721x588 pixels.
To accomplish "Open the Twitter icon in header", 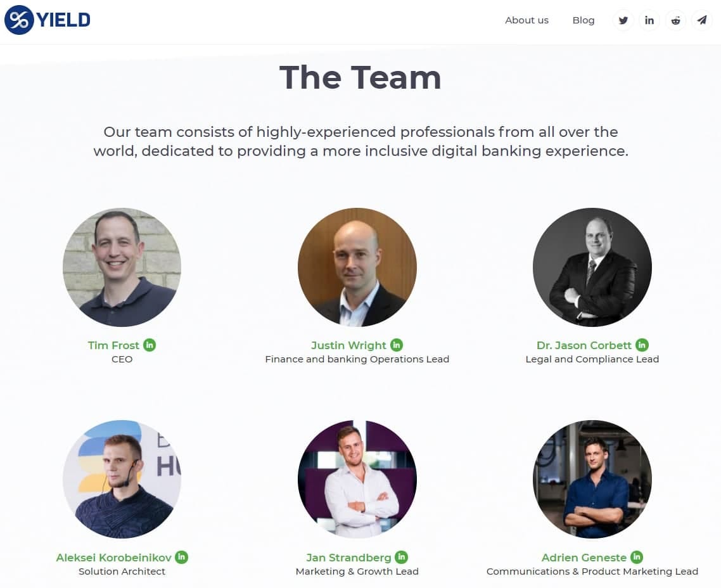I will 623,20.
